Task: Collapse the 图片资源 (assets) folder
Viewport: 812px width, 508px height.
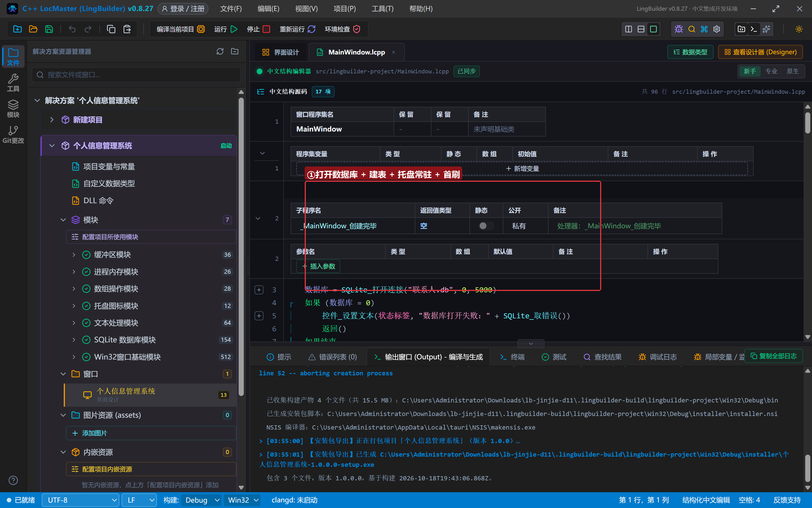Action: click(x=63, y=415)
